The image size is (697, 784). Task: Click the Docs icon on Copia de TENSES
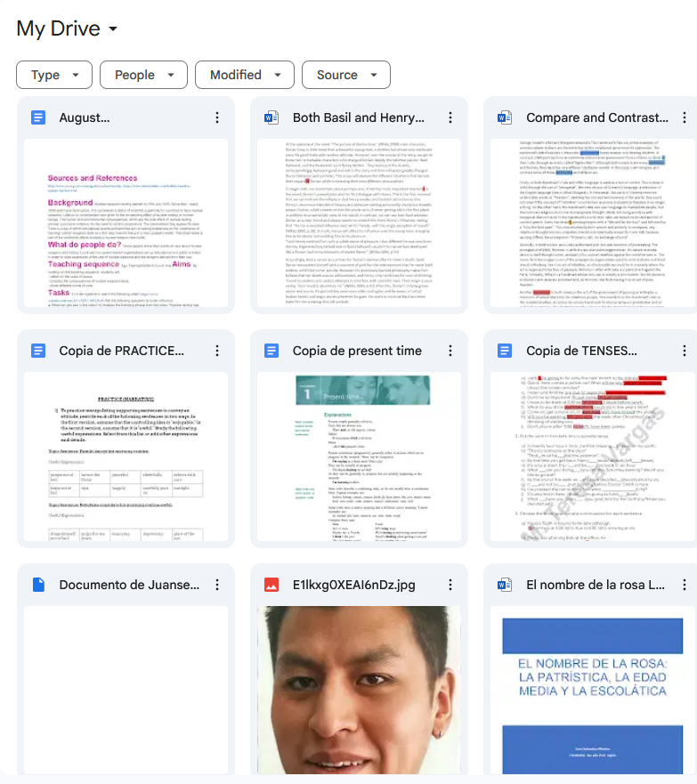[505, 351]
